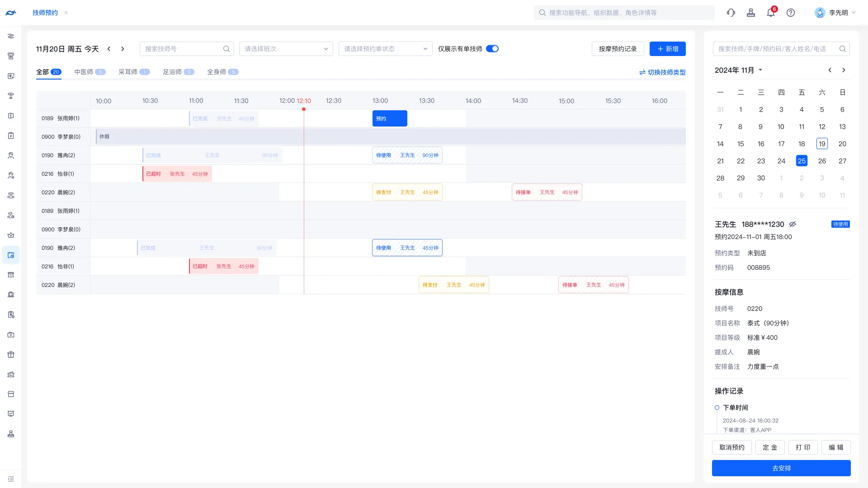Click search icon in technician number field
This screenshot has width=868, height=488.
[226, 49]
